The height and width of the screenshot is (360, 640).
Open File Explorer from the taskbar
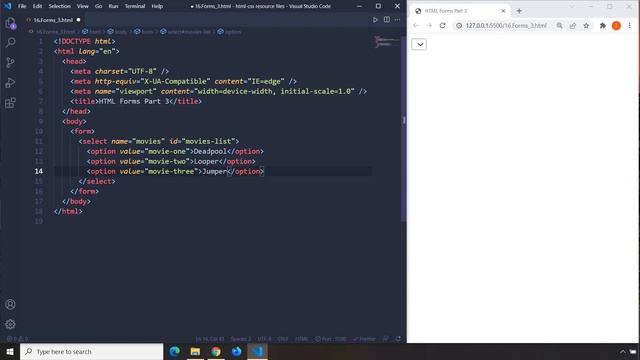click(195, 351)
